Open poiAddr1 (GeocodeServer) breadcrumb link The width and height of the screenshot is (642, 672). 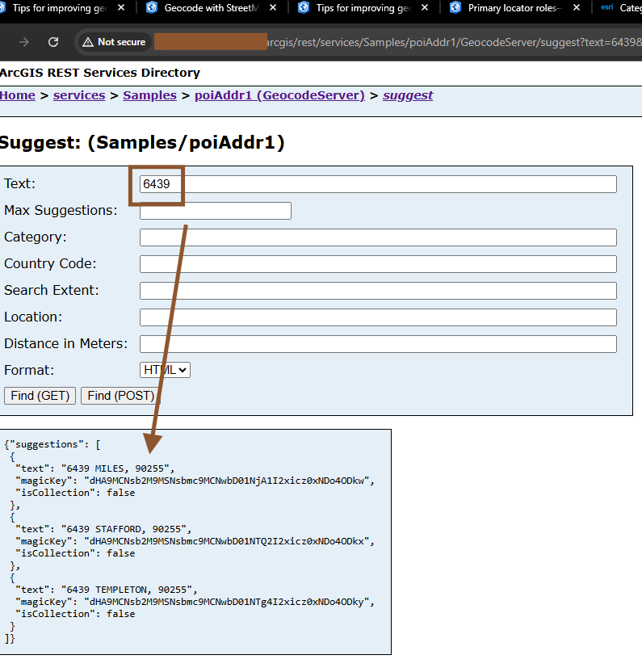279,95
